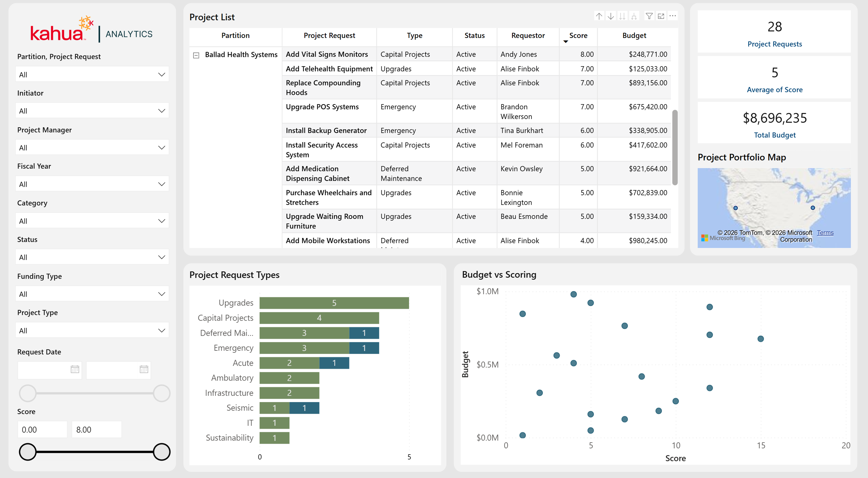Open the Funding Type dropdown
The height and width of the screenshot is (478, 868).
coord(92,294)
